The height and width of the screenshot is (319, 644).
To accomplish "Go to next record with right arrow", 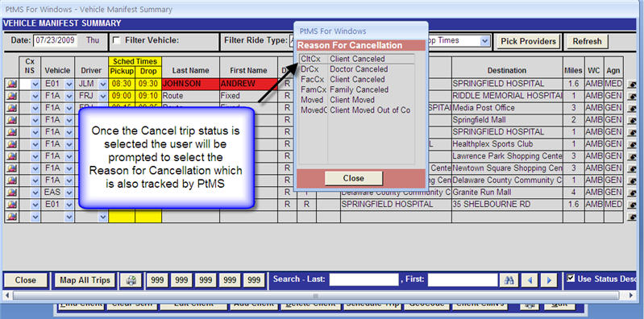I will pos(549,280).
